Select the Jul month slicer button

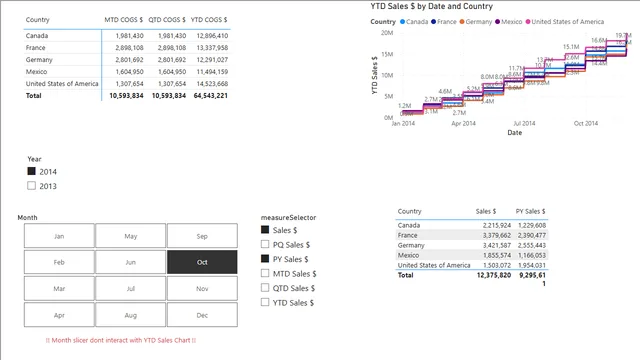(x=131, y=289)
